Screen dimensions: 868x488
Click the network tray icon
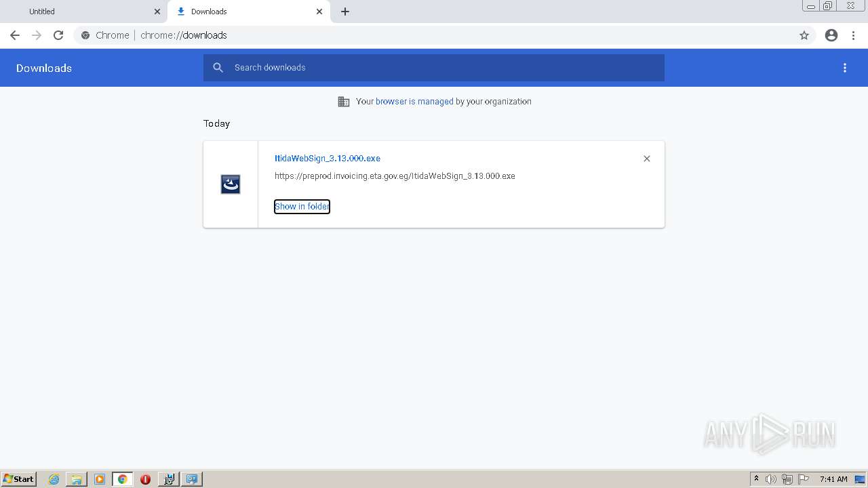click(787, 479)
